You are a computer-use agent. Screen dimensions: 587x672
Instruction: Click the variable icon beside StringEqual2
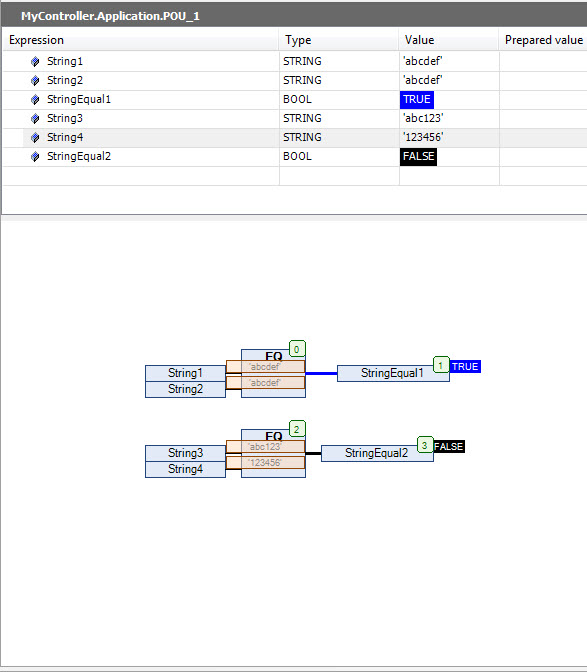(35, 156)
